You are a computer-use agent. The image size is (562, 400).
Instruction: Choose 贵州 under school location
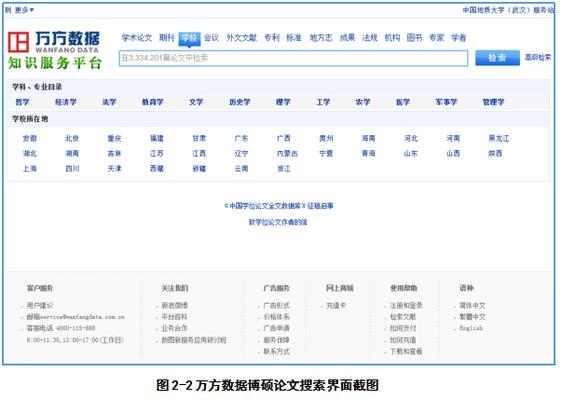coord(326,138)
